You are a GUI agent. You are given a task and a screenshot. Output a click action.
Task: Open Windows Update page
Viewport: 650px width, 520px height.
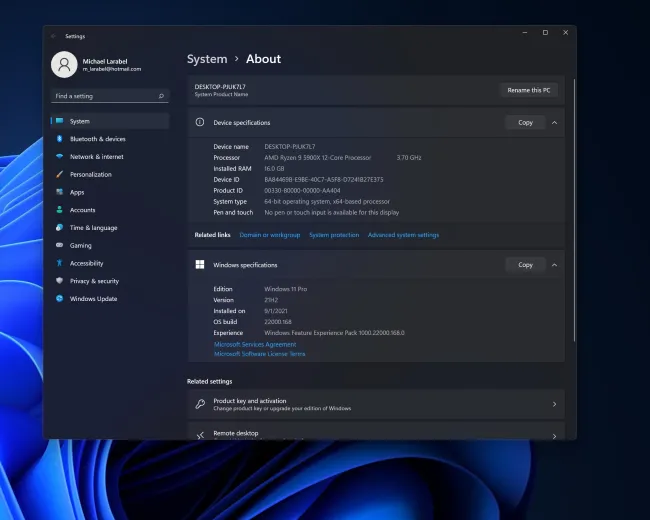point(110,299)
